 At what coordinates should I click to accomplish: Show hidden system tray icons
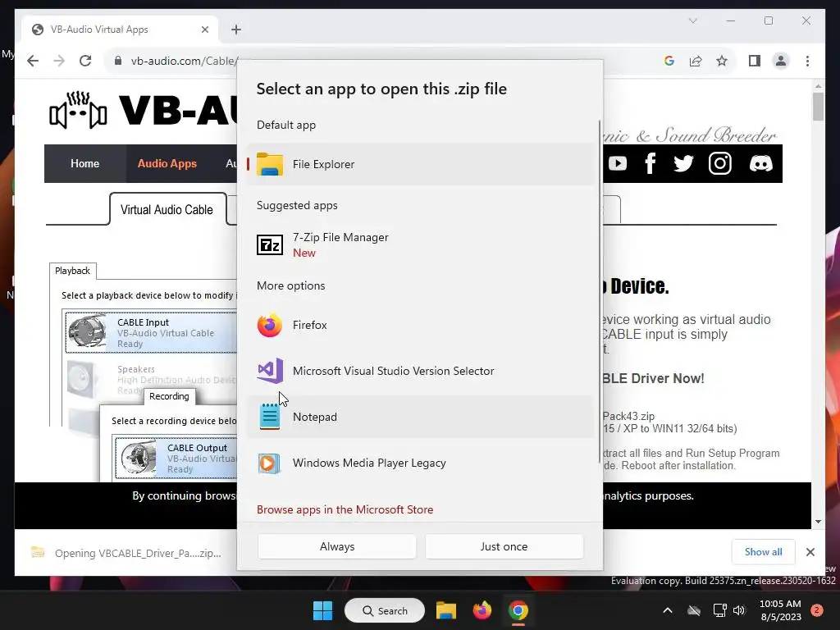[668, 610]
